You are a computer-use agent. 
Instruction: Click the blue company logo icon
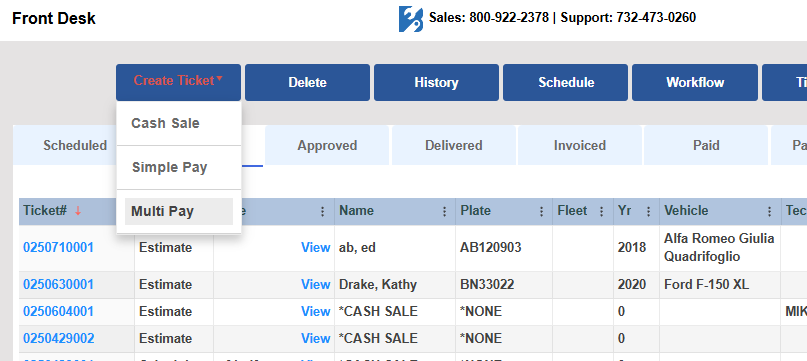pyautogui.click(x=411, y=19)
